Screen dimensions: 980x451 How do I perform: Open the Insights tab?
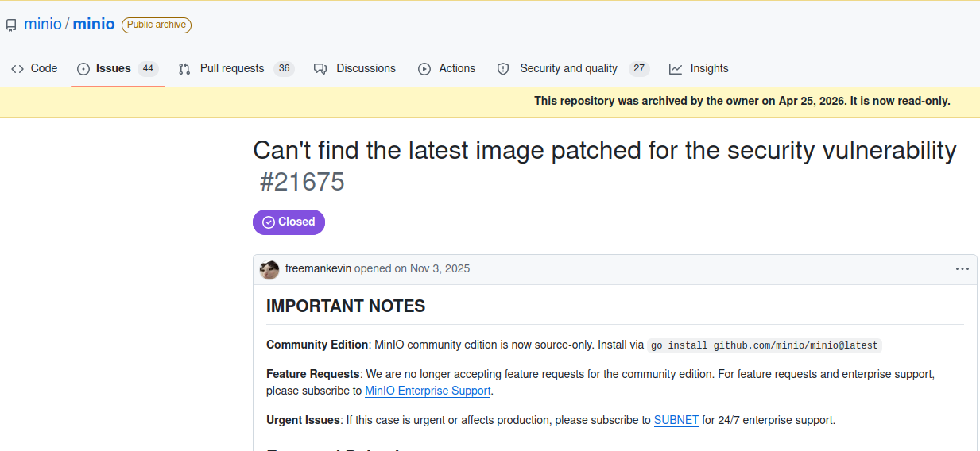699,68
